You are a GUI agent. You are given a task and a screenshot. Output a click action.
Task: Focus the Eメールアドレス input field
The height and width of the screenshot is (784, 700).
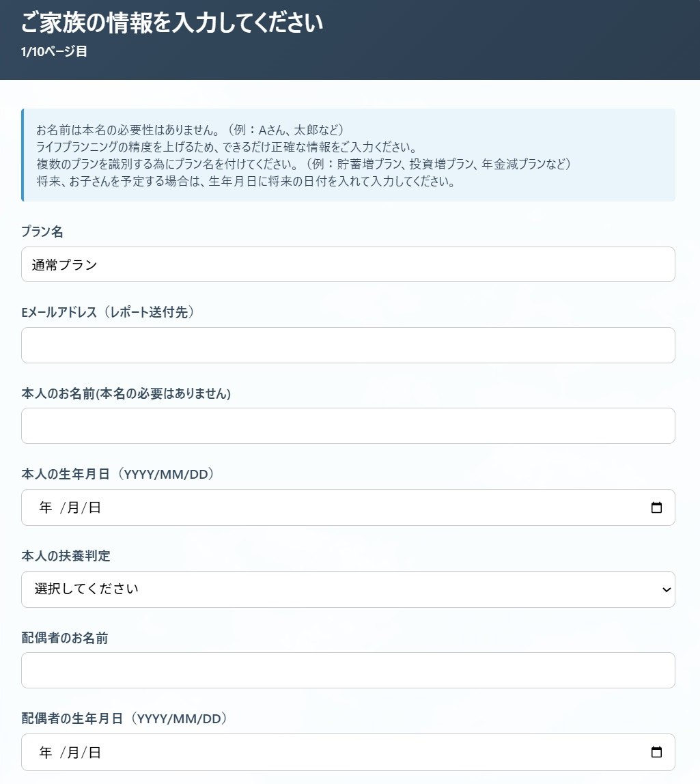[x=348, y=345]
